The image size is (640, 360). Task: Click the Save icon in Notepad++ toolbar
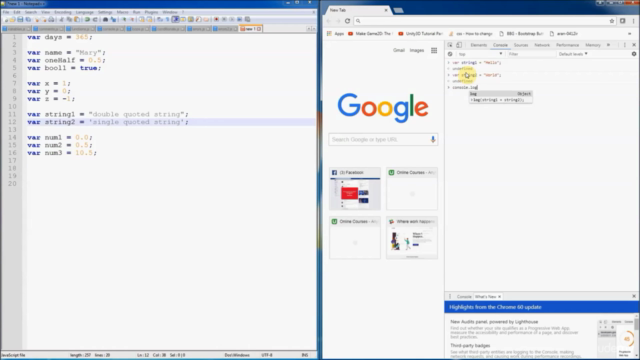[20, 19]
